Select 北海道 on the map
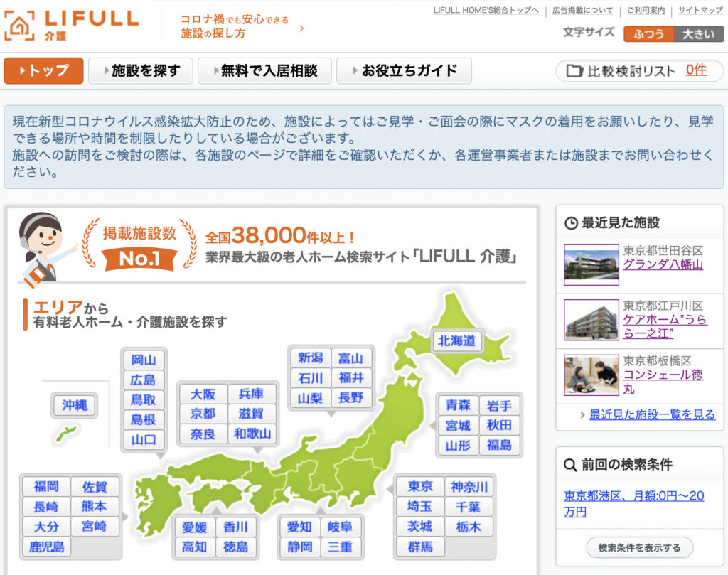Screen dimensions: 728x575 click(457, 341)
